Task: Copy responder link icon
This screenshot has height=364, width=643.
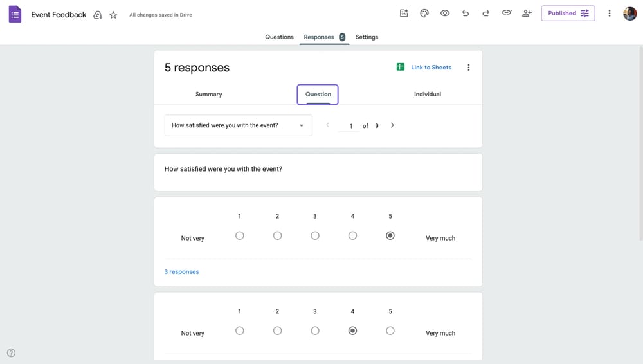Action: point(507,13)
